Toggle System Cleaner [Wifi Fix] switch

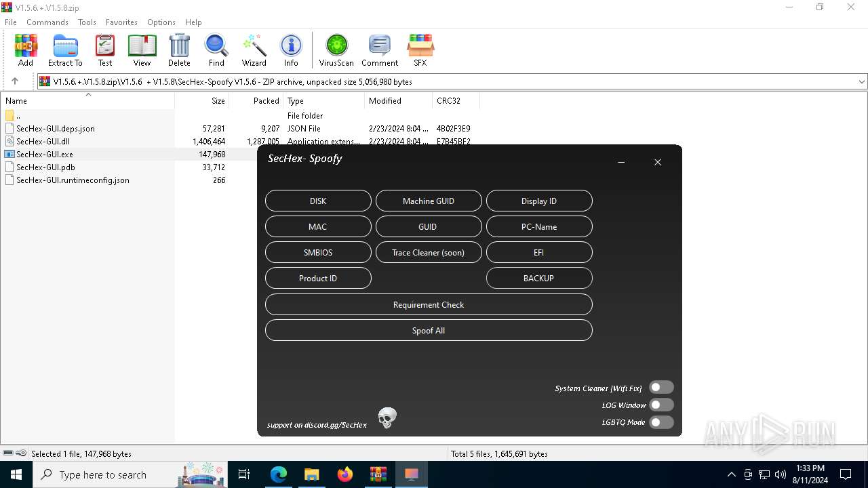tap(661, 388)
